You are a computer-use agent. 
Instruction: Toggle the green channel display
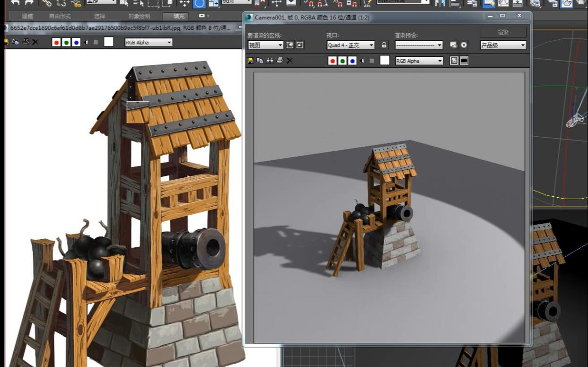click(342, 61)
